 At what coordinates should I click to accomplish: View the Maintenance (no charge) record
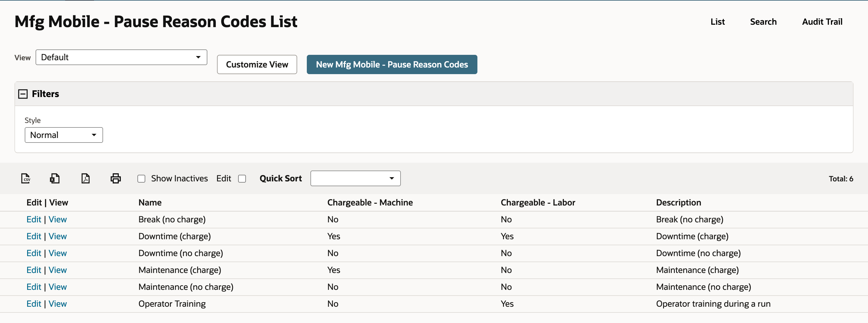pyautogui.click(x=58, y=287)
